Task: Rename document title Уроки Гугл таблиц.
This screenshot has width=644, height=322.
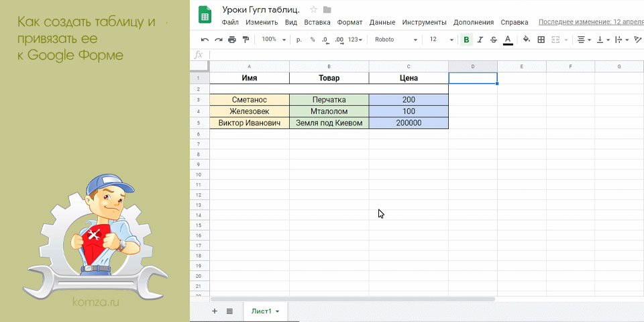Action: point(261,9)
